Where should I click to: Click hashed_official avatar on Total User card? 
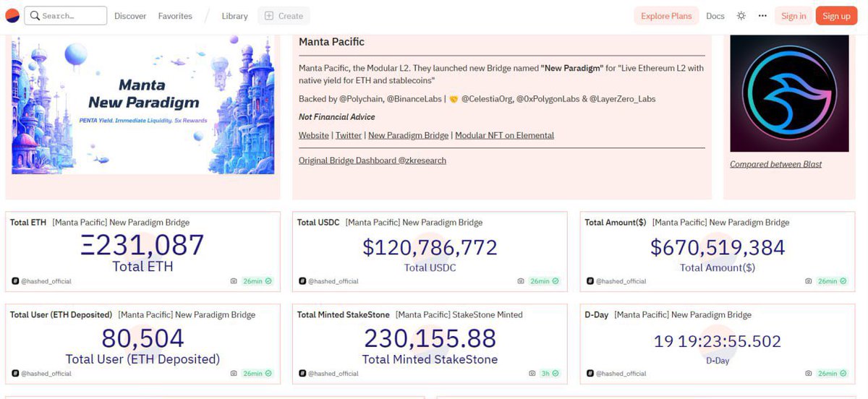[x=14, y=374]
